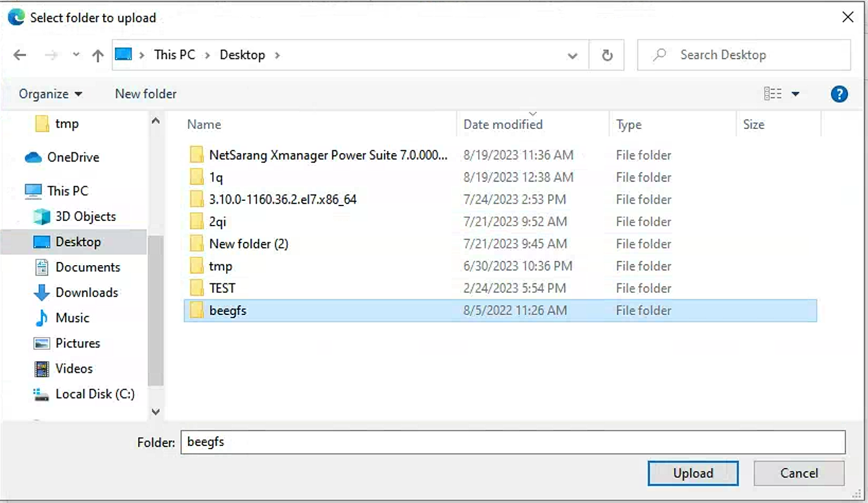Click the forward navigation arrow
The height and width of the screenshot is (503, 868).
pos(51,55)
